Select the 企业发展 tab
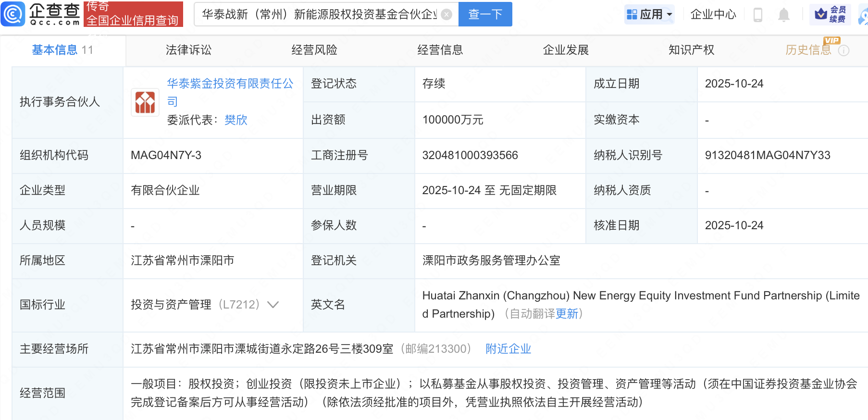Image resolution: width=868 pixels, height=420 pixels. coord(566,50)
